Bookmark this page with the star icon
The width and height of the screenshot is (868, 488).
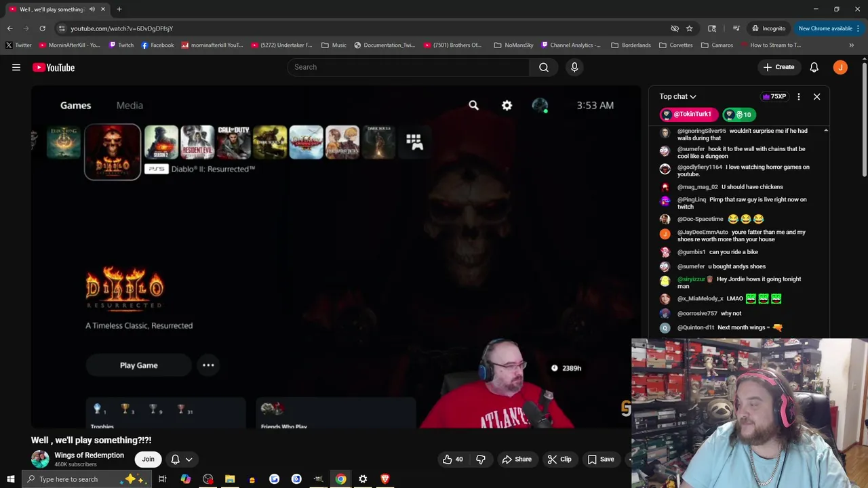(689, 28)
